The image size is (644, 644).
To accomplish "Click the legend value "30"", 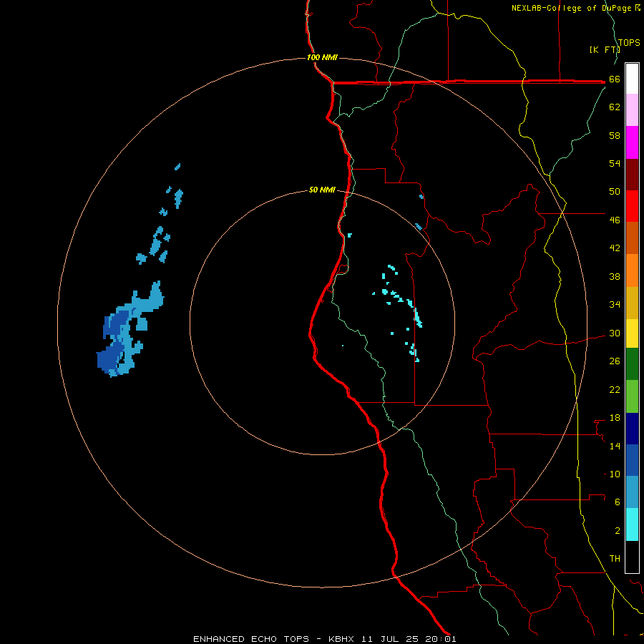I will click(x=615, y=333).
